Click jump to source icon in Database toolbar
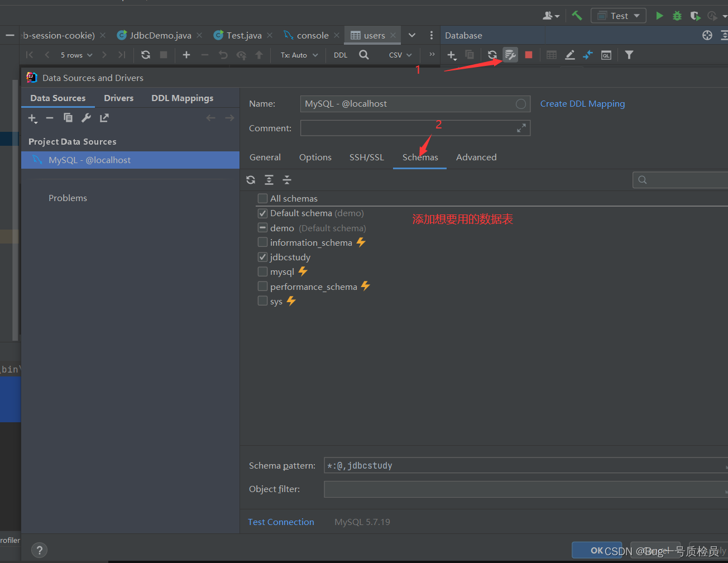 (x=588, y=55)
